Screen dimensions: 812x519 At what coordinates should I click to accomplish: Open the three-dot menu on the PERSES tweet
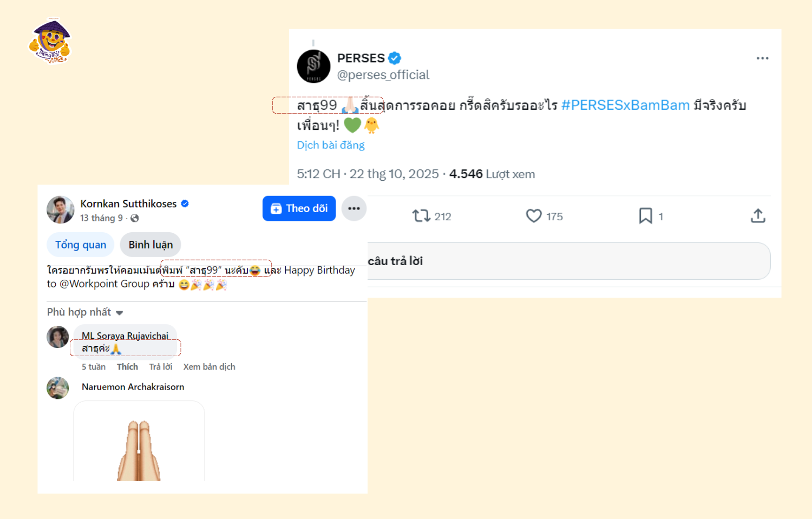pos(762,58)
